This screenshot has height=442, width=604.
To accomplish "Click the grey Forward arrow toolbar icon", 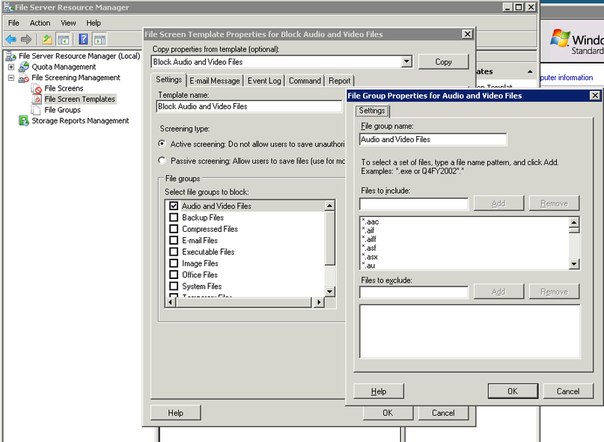I will pyautogui.click(x=26, y=39).
